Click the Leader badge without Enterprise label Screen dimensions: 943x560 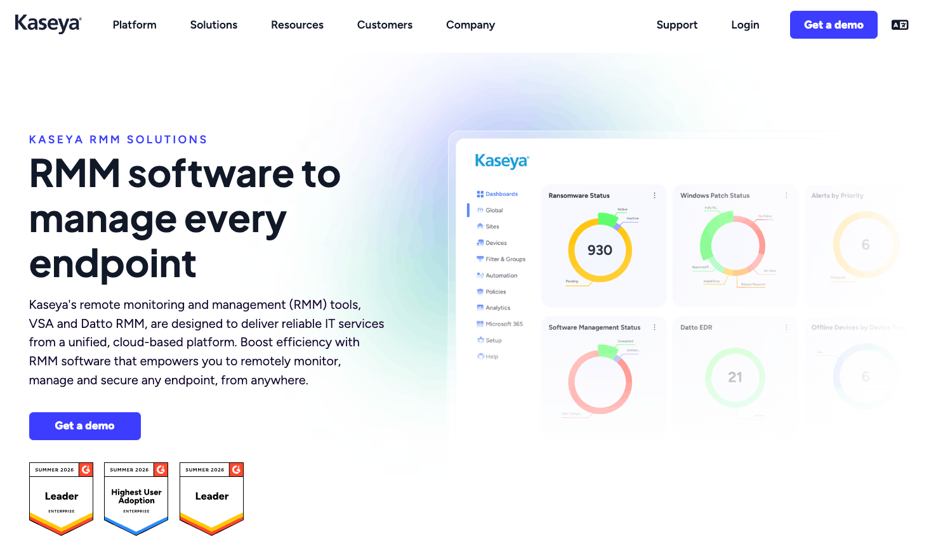(x=212, y=498)
